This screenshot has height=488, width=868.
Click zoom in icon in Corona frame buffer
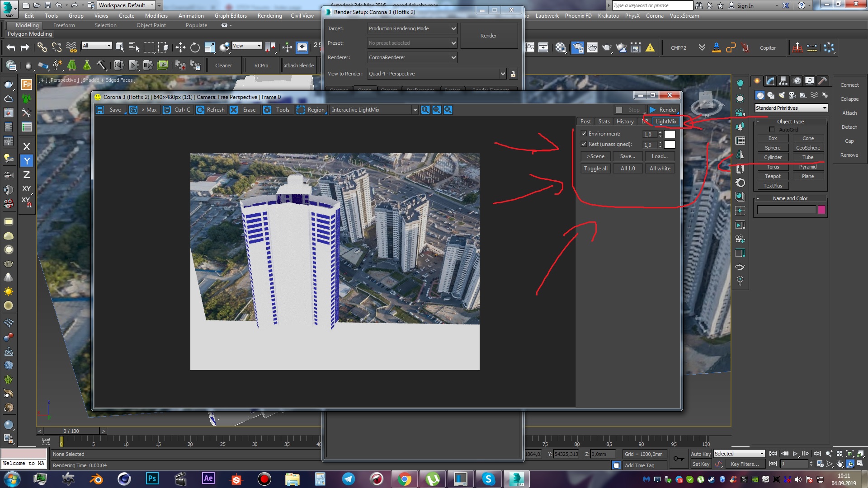point(425,110)
